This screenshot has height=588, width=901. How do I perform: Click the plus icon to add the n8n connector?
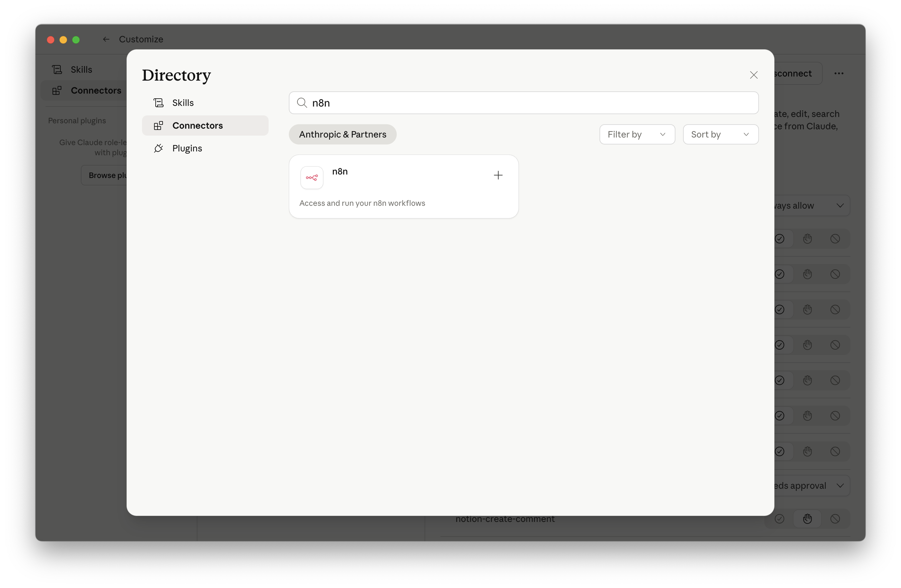click(498, 175)
